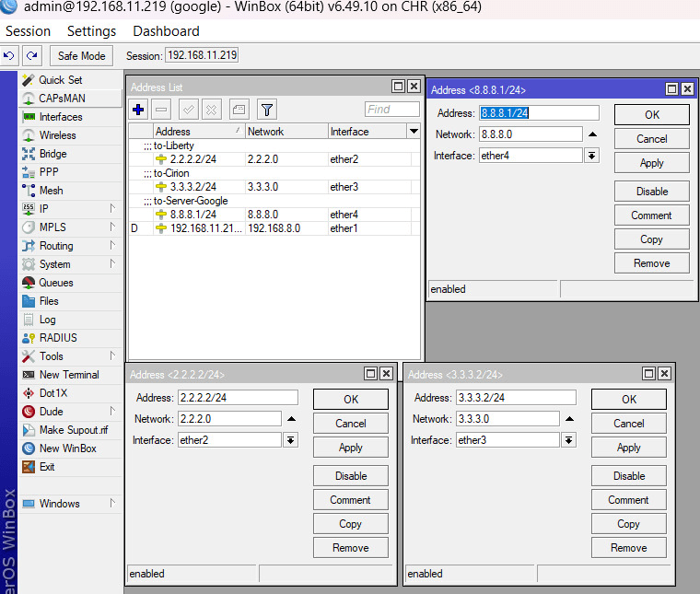Viewport: 700px width, 594px height.
Task: Open New Terminal from sidebar
Action: tap(71, 375)
